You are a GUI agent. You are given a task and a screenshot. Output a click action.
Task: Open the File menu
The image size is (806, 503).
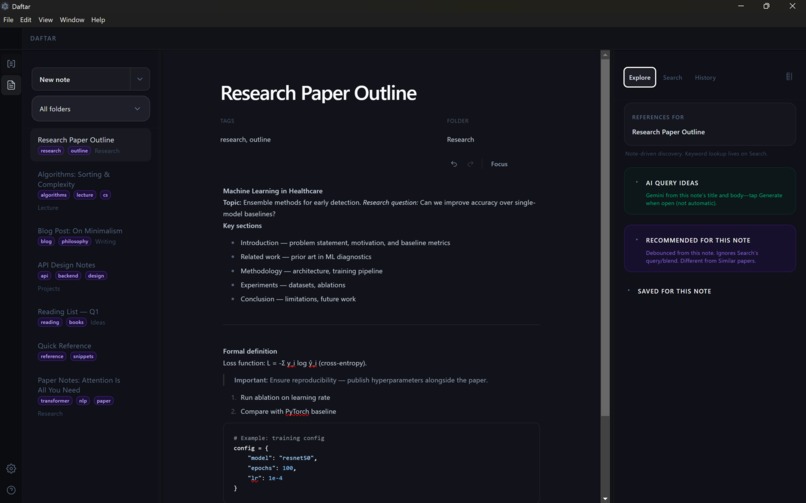tap(8, 20)
